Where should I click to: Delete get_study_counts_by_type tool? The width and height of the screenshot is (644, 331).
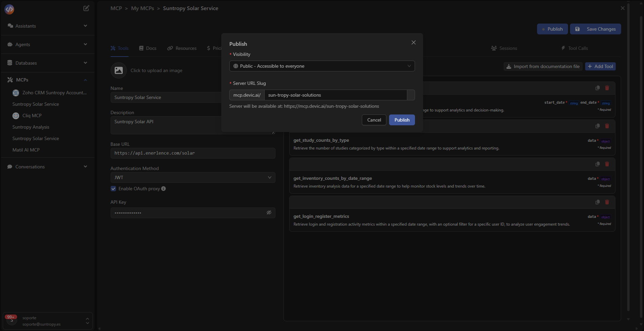607,126
